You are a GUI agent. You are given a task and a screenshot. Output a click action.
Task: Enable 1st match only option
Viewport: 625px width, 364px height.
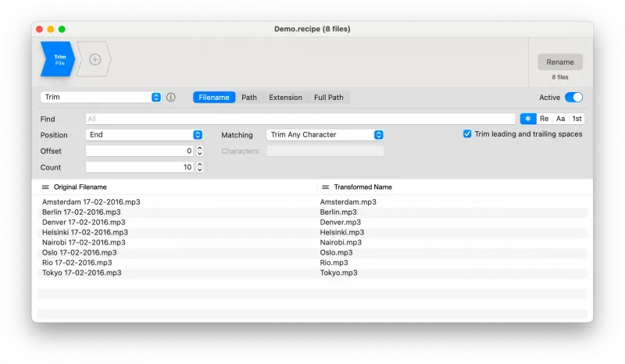(x=577, y=119)
